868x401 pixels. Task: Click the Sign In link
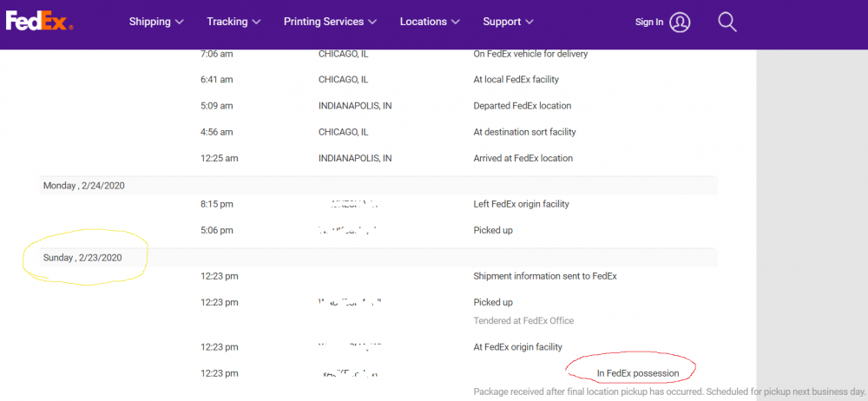649,23
